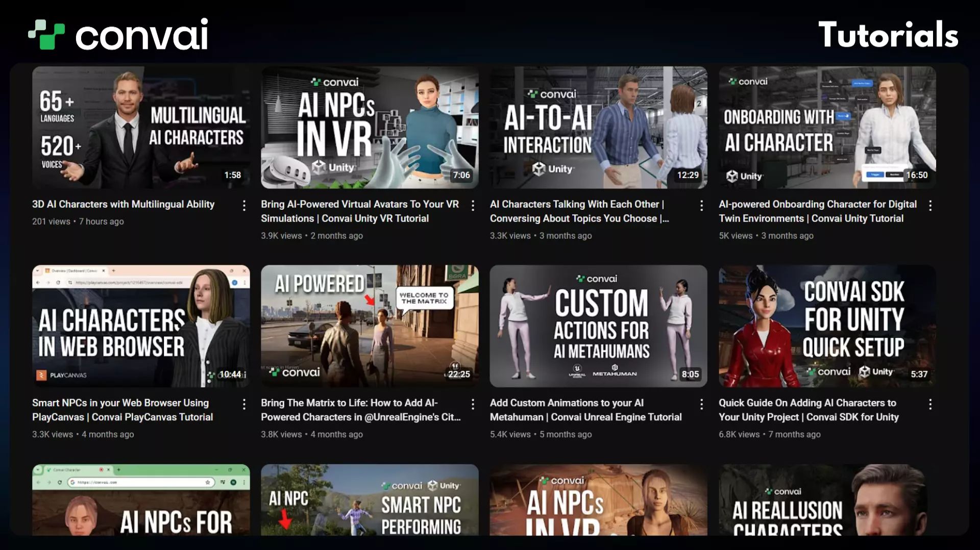Play the Multilingual AI Characters video thumbnail
980x550 pixels.
(141, 128)
